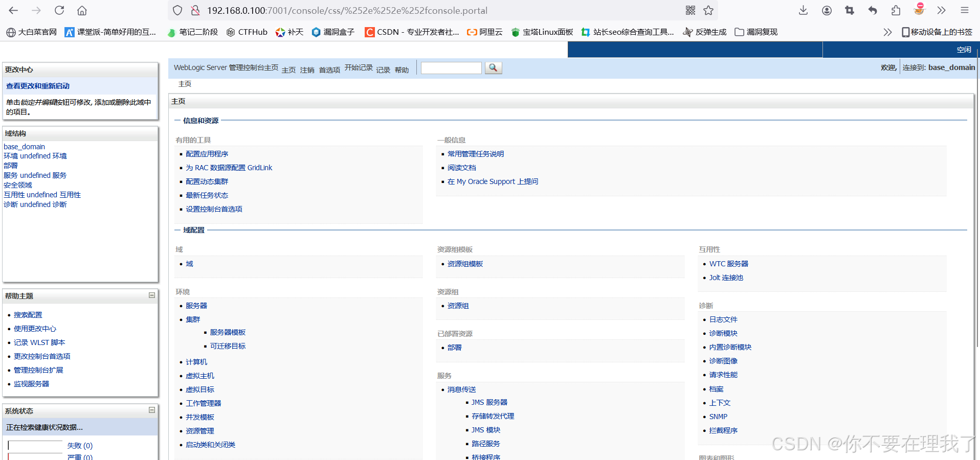Open browser downloads icon
The width and height of the screenshot is (980, 460).
(804, 10)
